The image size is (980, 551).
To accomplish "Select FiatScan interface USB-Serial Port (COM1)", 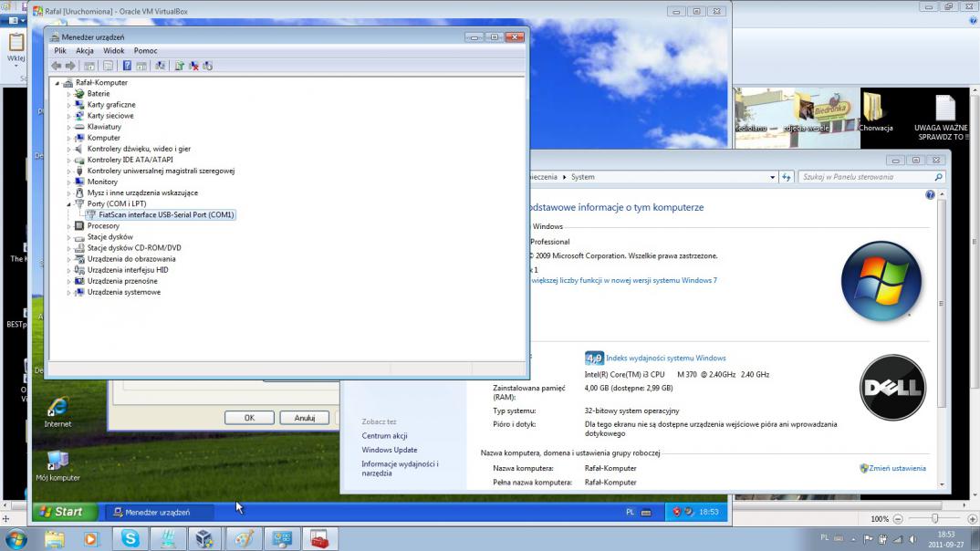I will click(x=166, y=214).
